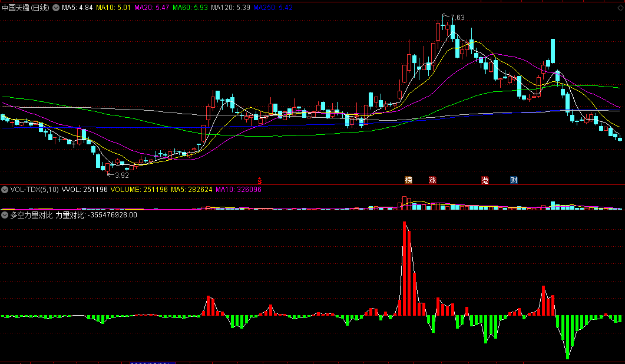The height and width of the screenshot is (364, 625).
Task: Click the volume MA5: 282624 value
Action: coord(191,190)
